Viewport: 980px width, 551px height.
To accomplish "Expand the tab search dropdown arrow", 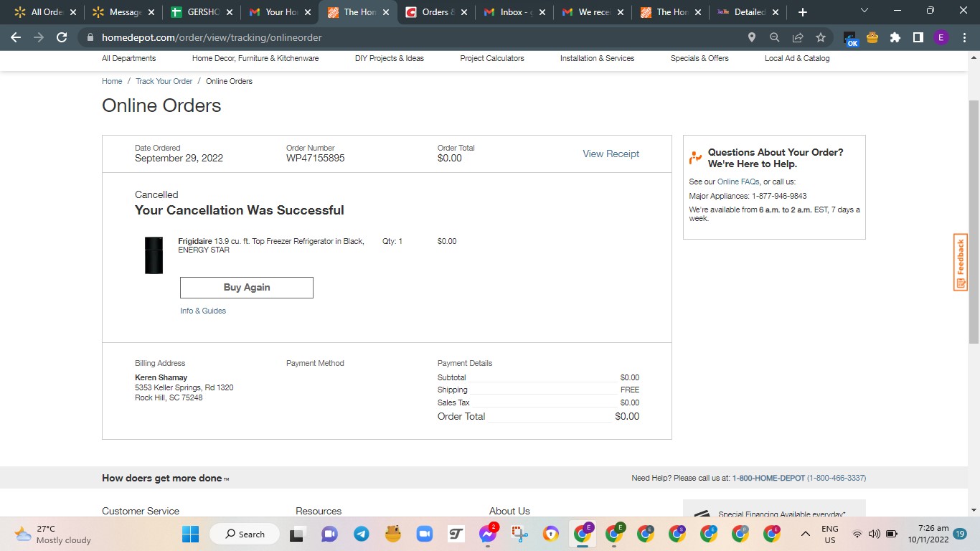I will pos(864,11).
